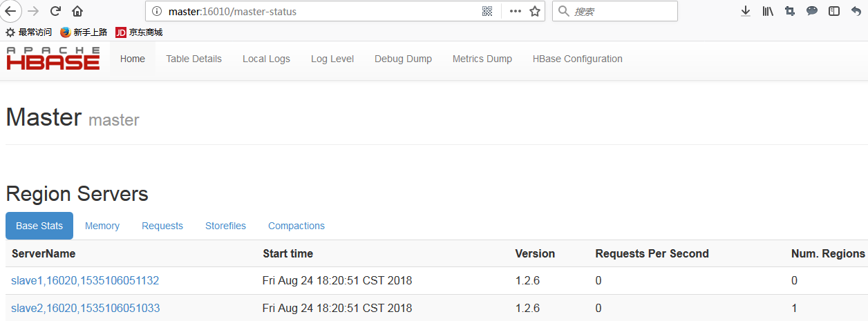Switch to the Memory tab
Screen dimensions: 868x321
coord(102,226)
